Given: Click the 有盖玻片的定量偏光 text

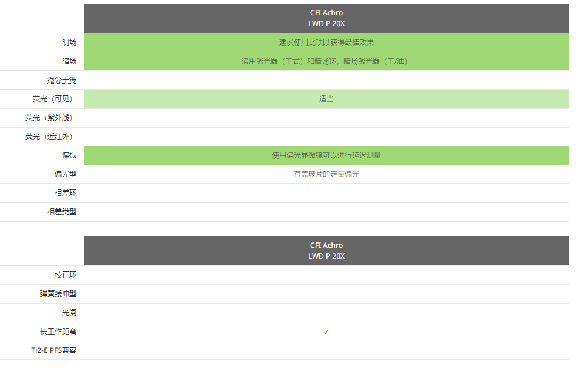Looking at the screenshot, I should click(326, 174).
